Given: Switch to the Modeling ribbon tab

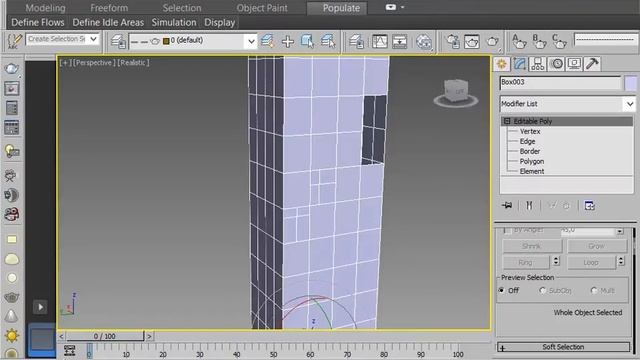Looking at the screenshot, I should point(45,8).
